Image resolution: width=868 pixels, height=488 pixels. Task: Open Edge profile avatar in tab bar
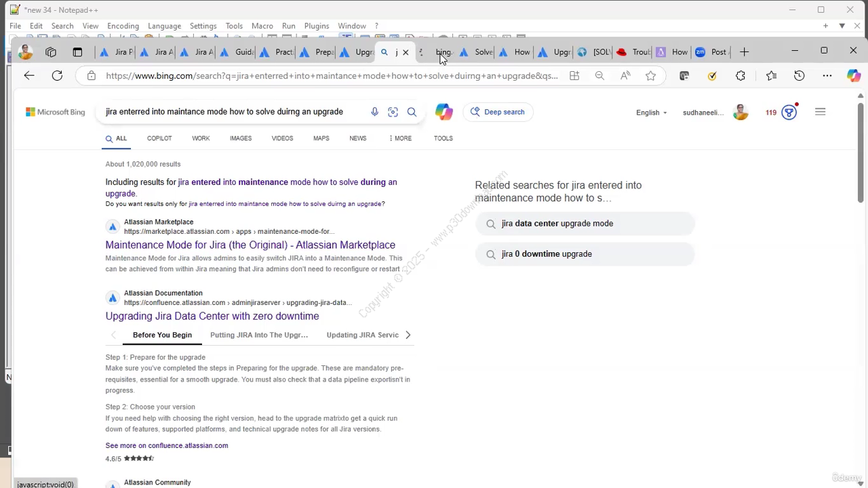(x=25, y=52)
